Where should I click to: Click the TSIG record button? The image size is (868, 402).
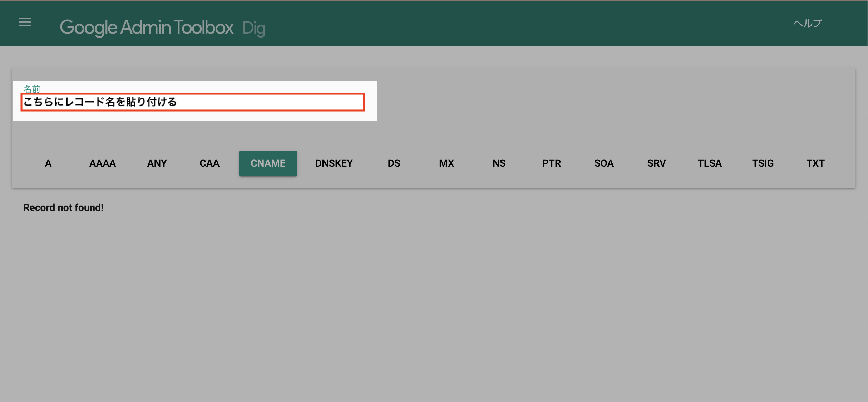[x=763, y=163]
